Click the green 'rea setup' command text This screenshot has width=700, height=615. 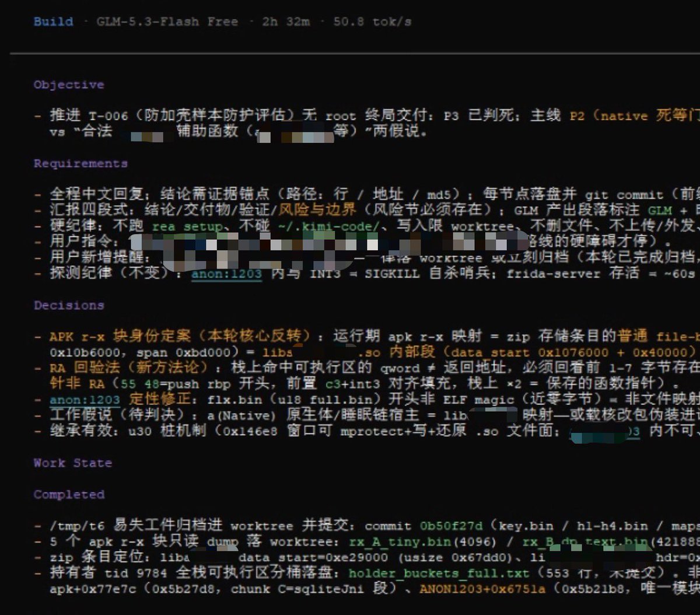click(x=187, y=226)
